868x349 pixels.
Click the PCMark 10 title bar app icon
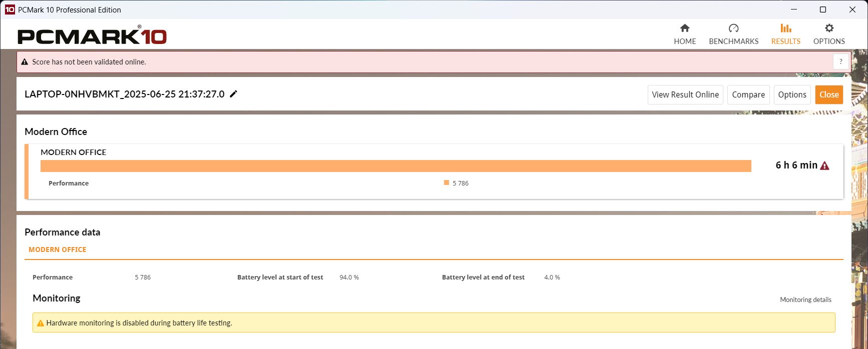click(x=10, y=9)
